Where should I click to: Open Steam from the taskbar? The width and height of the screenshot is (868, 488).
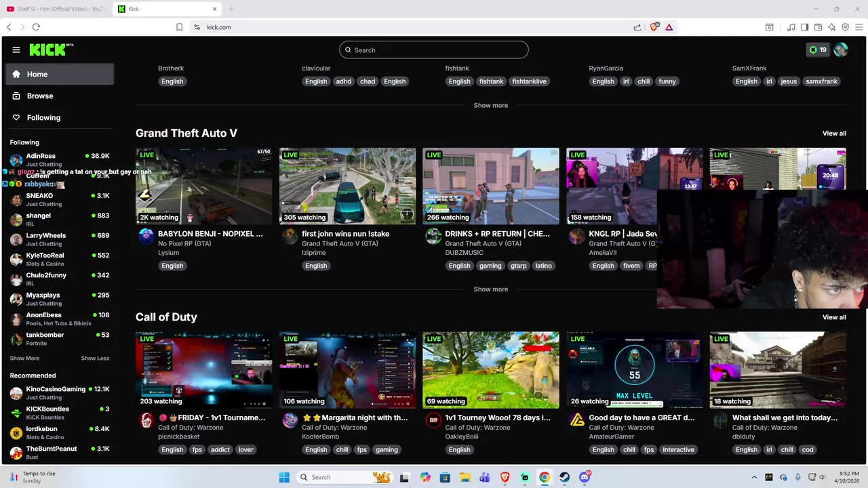tap(564, 477)
